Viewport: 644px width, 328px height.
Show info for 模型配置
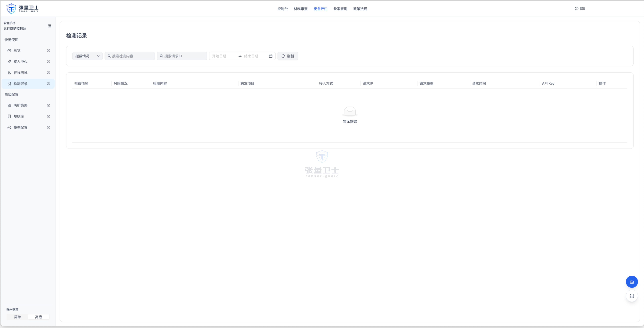coord(49,127)
